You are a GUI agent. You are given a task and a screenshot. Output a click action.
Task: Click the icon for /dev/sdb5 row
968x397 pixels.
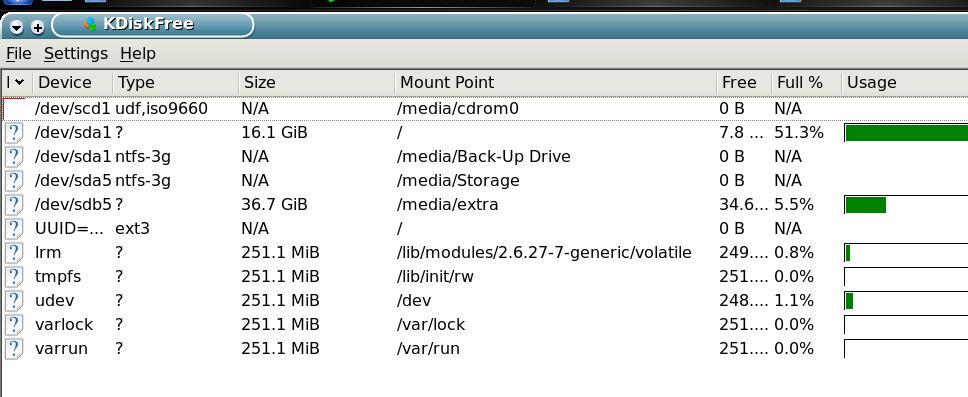tap(14, 204)
